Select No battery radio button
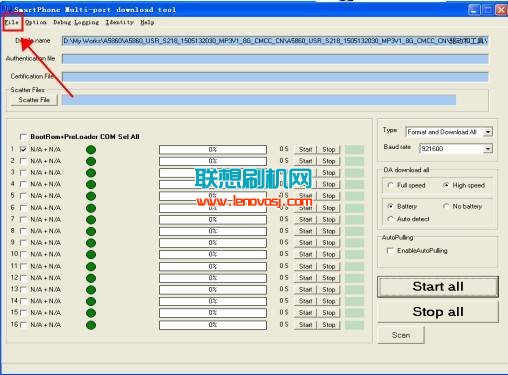Image resolution: width=508 pixels, height=375 pixels. pos(446,206)
